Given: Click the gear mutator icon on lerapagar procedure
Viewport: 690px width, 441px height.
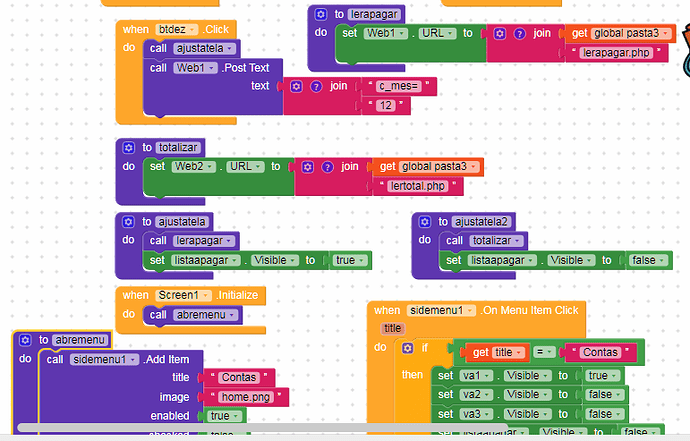Looking at the screenshot, I should click(321, 15).
